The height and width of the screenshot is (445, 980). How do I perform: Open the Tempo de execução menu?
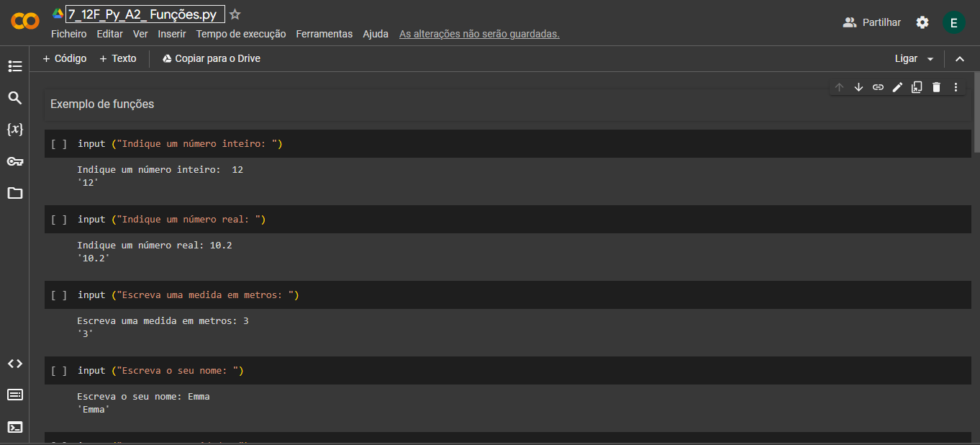(x=240, y=34)
